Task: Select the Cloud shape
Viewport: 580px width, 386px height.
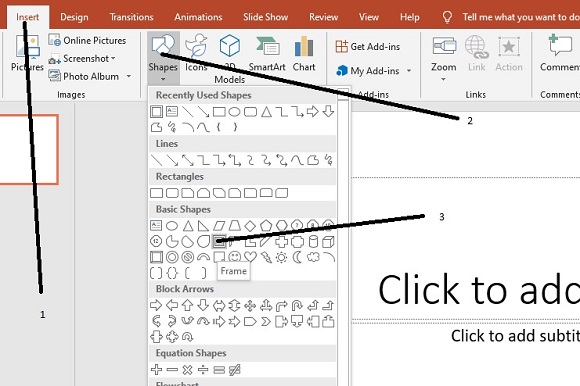Action: pyautogui.click(x=313, y=257)
